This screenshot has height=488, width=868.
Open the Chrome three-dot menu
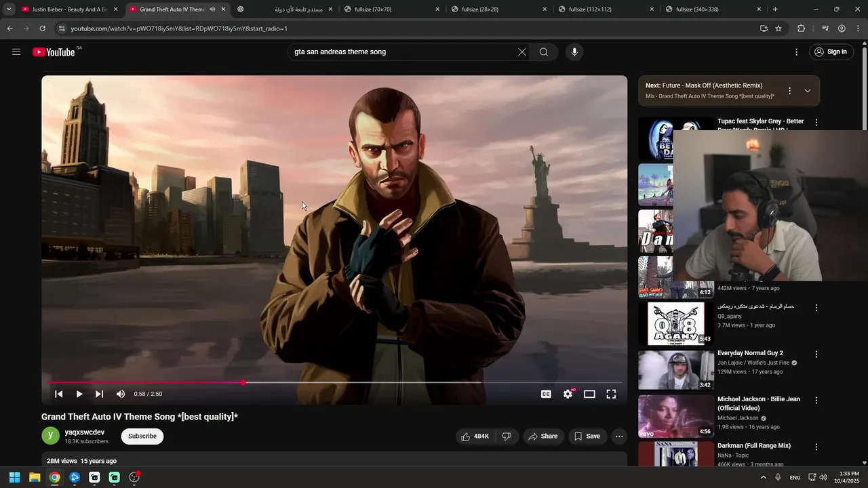pos(859,28)
